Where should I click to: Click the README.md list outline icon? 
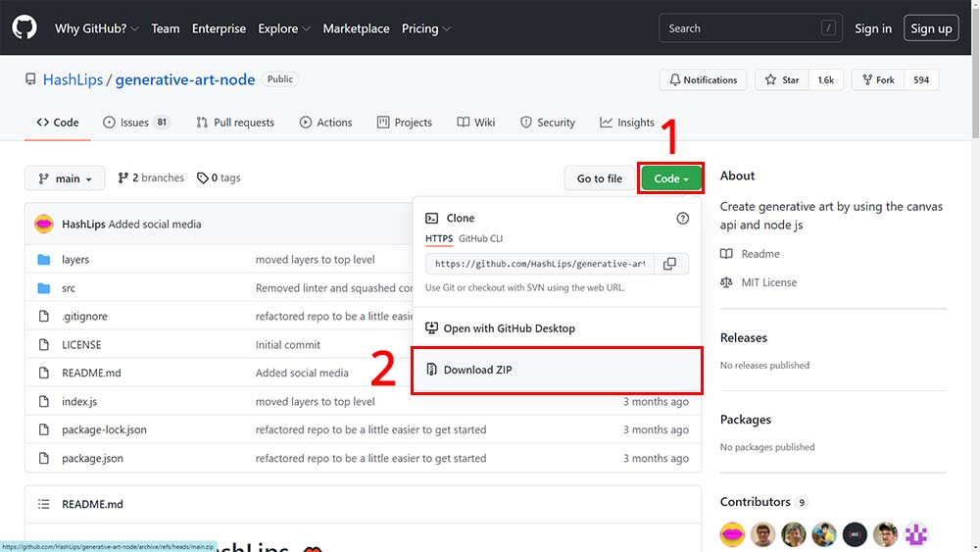(x=43, y=504)
